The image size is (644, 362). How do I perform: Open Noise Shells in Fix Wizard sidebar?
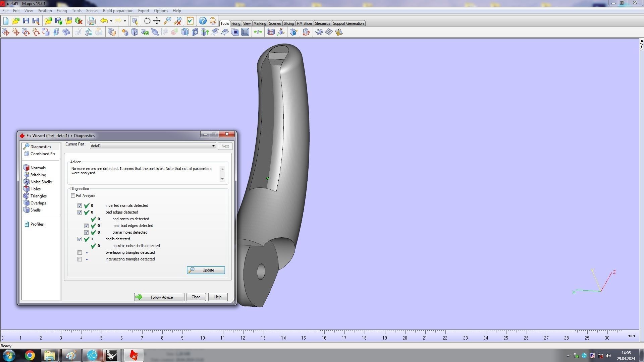pos(41,182)
